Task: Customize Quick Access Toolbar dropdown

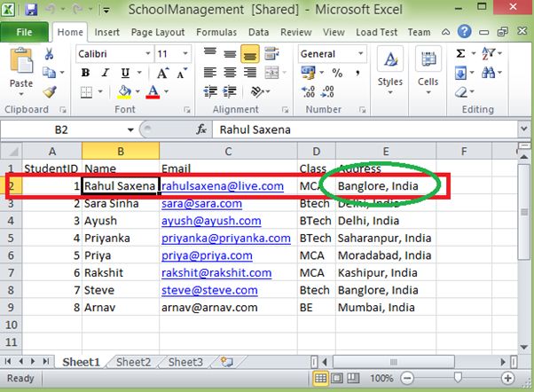Action: [x=106, y=11]
